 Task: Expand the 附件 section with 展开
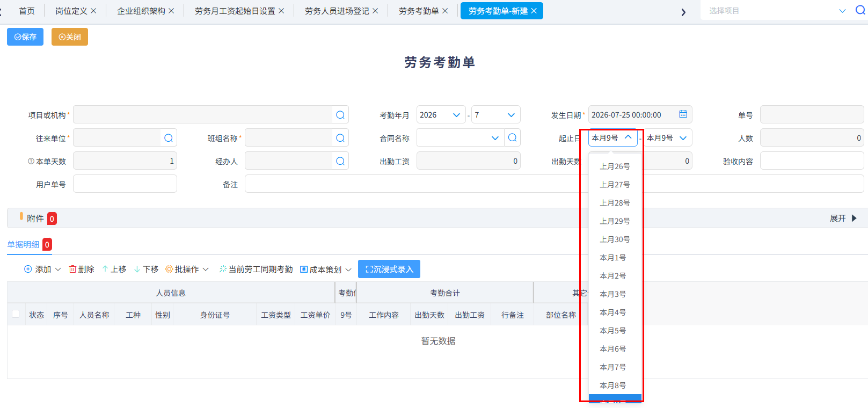[843, 218]
